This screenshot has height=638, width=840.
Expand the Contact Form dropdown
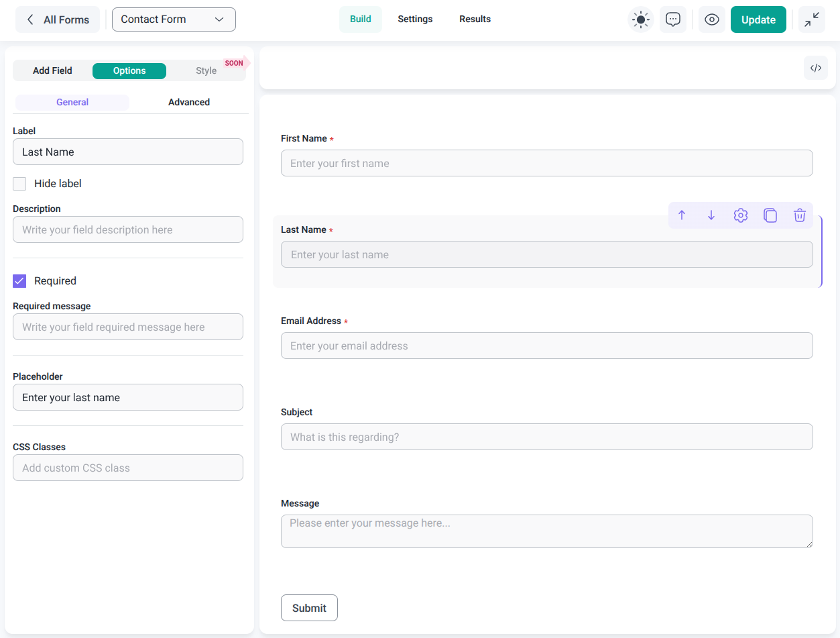pos(174,19)
